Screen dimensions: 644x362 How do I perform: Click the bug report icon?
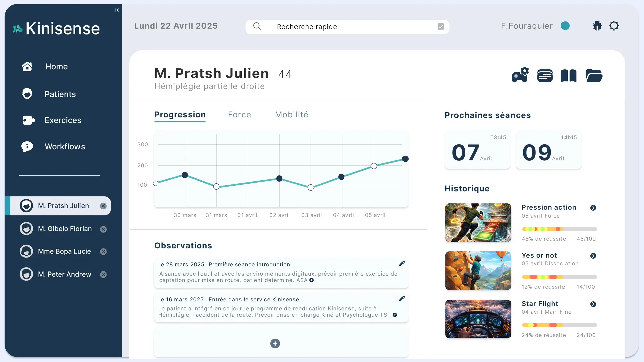[x=597, y=26]
